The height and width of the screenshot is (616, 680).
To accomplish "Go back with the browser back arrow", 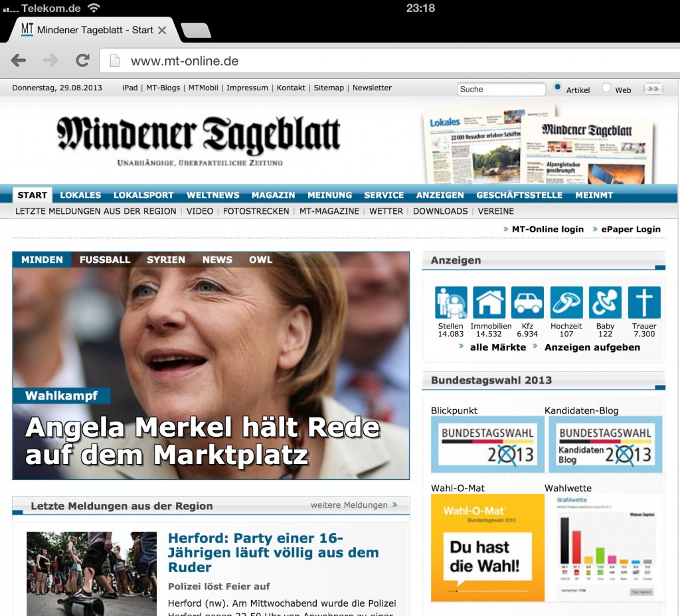I will coord(18,60).
